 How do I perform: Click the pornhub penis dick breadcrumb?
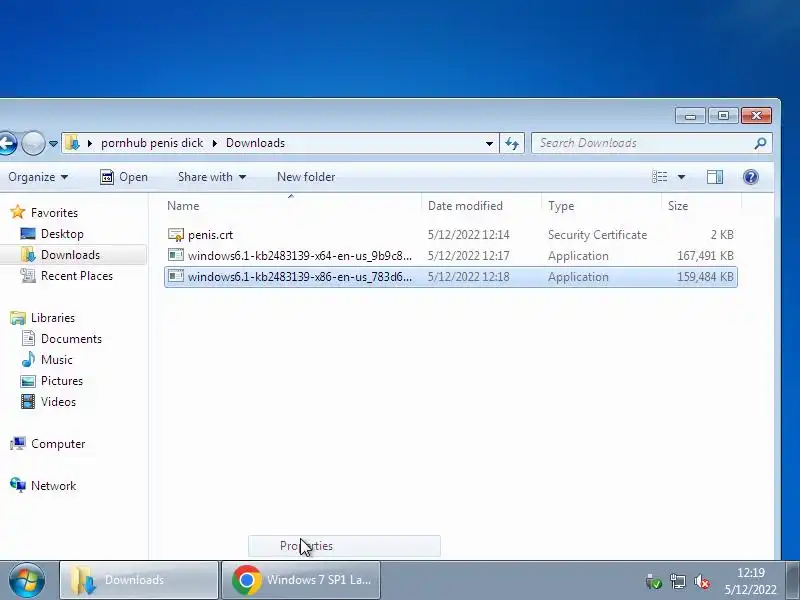click(152, 143)
